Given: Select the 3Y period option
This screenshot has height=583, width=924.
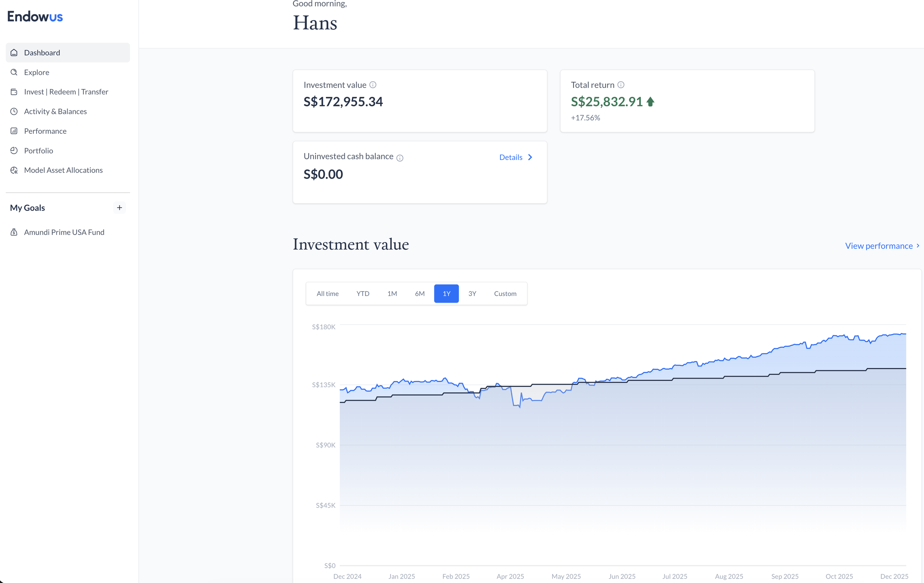Looking at the screenshot, I should click(472, 293).
